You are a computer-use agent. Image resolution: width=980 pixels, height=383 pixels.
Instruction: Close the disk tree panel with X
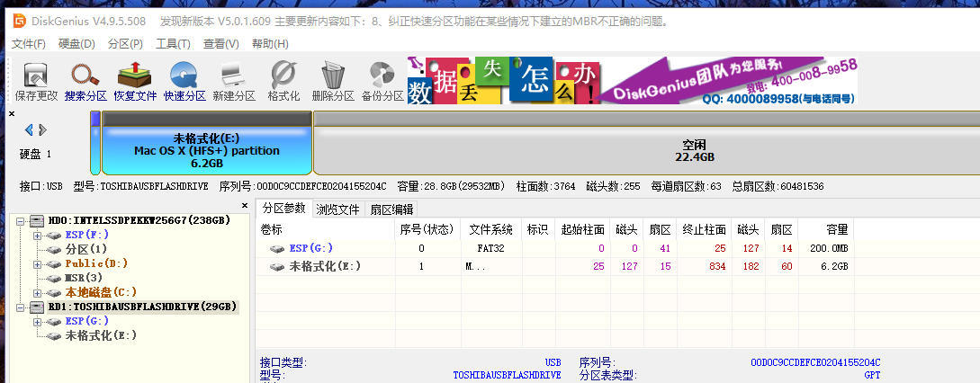(245, 206)
